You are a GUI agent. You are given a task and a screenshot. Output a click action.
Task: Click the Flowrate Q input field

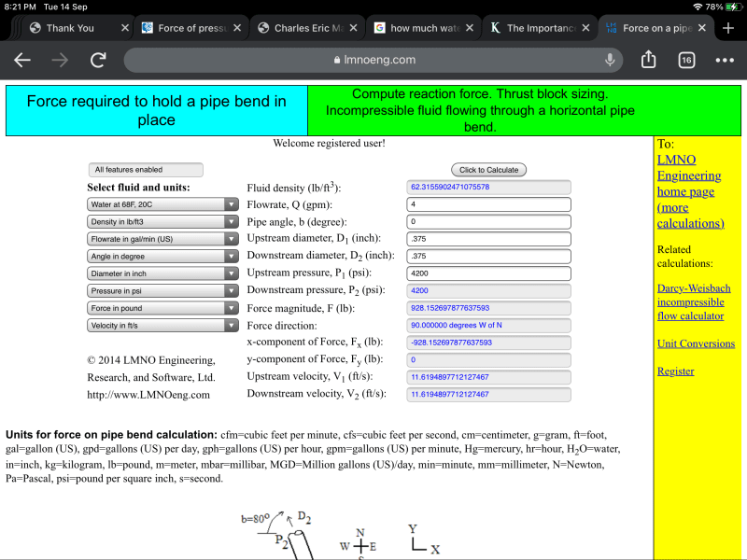488,204
